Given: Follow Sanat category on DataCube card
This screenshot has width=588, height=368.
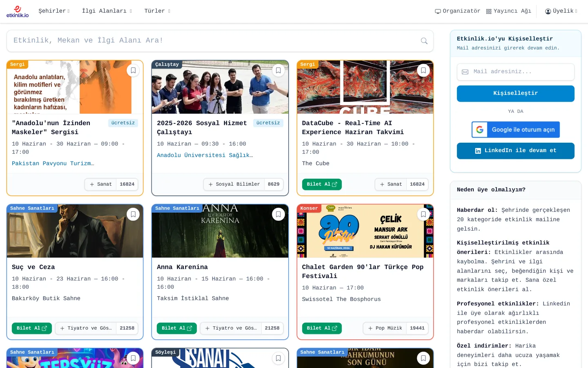Looking at the screenshot, I should [x=391, y=184].
